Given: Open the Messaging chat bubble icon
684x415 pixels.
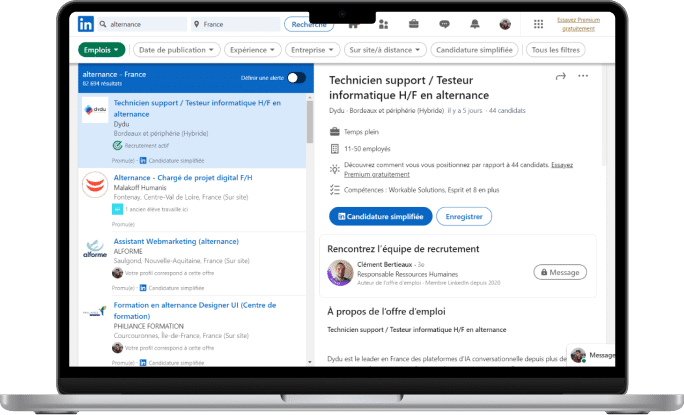Looking at the screenshot, I should (444, 24).
